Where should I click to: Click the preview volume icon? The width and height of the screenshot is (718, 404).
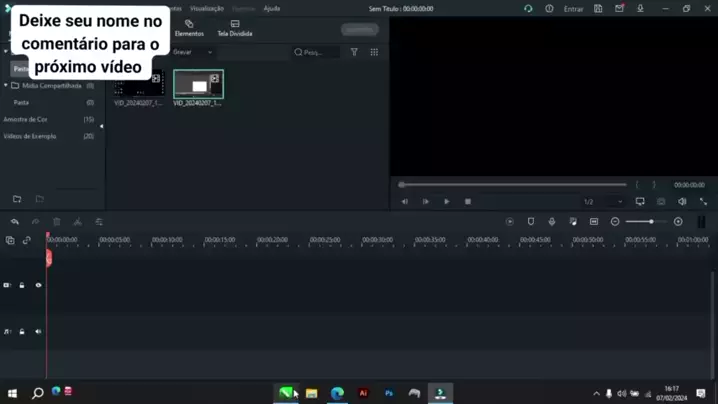(682, 202)
